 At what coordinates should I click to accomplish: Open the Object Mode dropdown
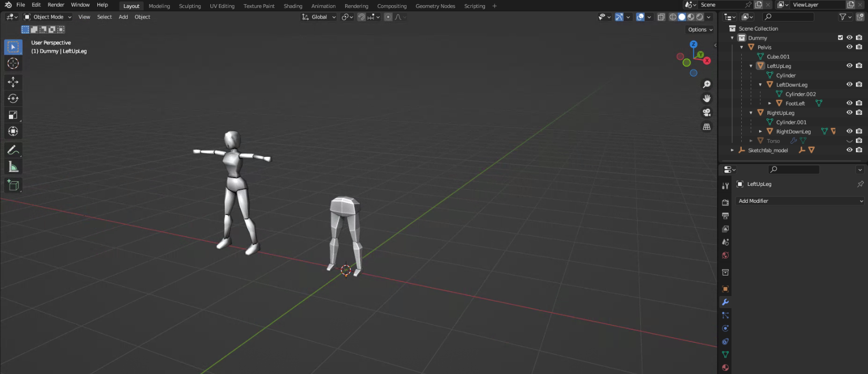click(x=48, y=17)
